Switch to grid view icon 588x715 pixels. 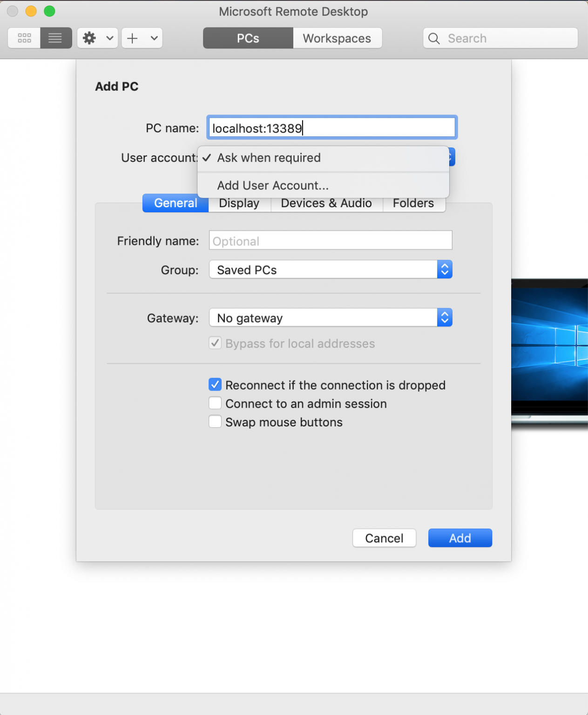[x=24, y=38]
